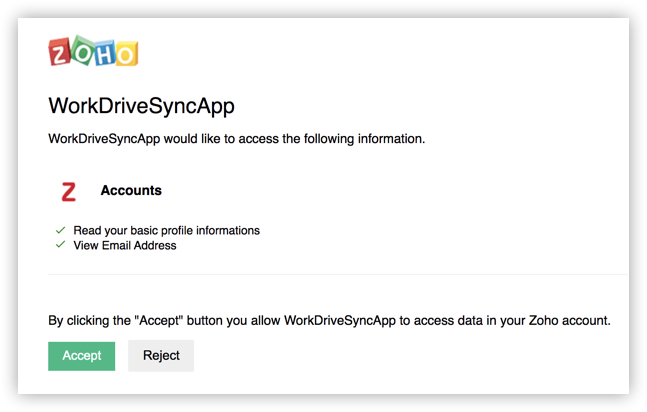Click the yellow O tile in Zoho logo
The width and height of the screenshot is (647, 412).
pos(126,54)
